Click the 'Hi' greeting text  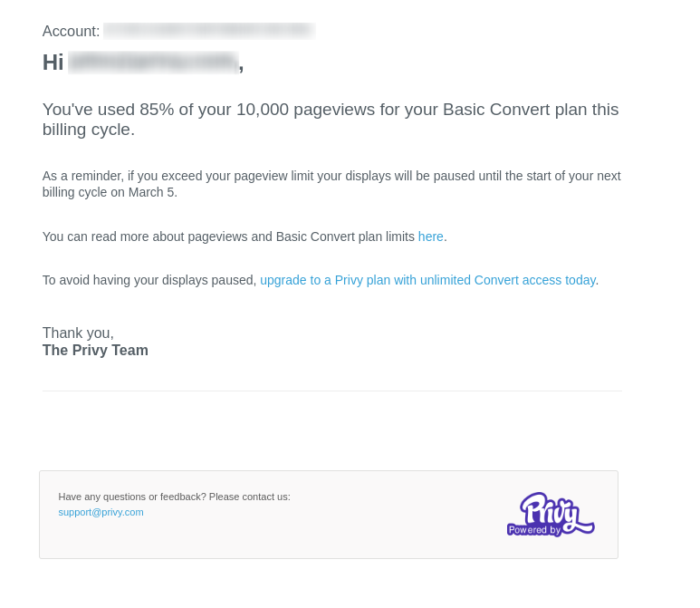[53, 63]
